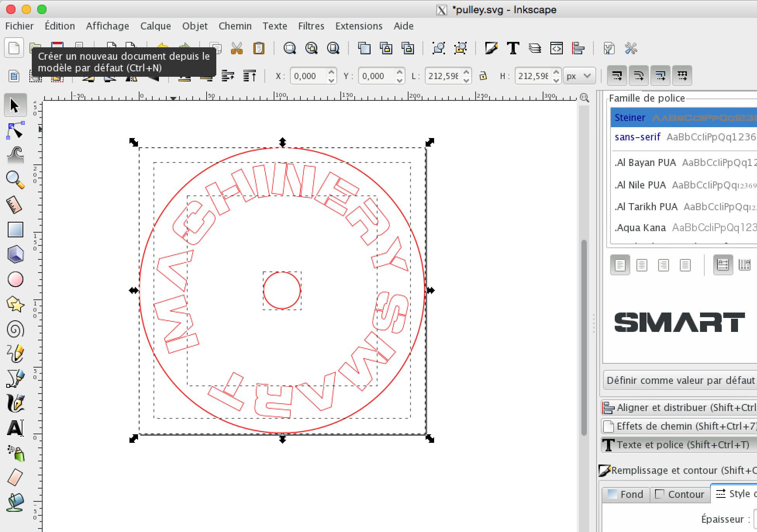Screen dimensions: 757x532
Task: Open XML editor from toolbar
Action: point(556,48)
